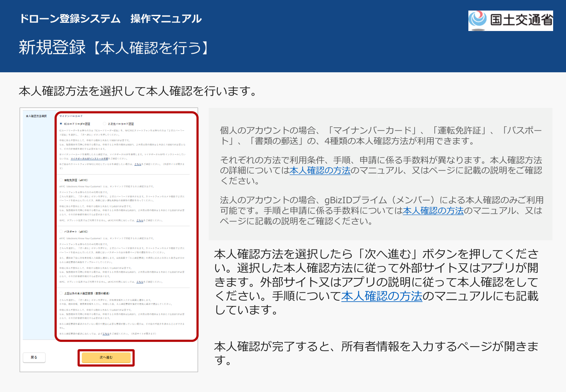Click the 本人確認が完了すると paragraph

pos(376,353)
